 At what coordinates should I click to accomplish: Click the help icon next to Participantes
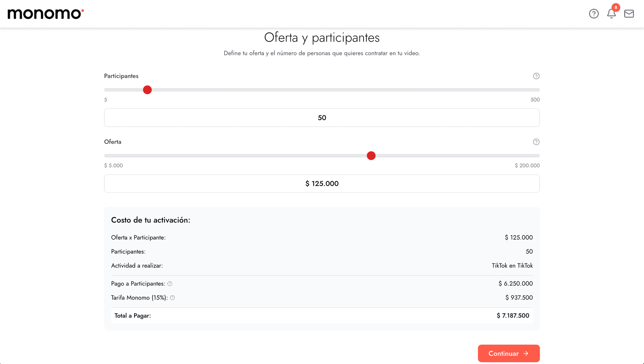[536, 76]
